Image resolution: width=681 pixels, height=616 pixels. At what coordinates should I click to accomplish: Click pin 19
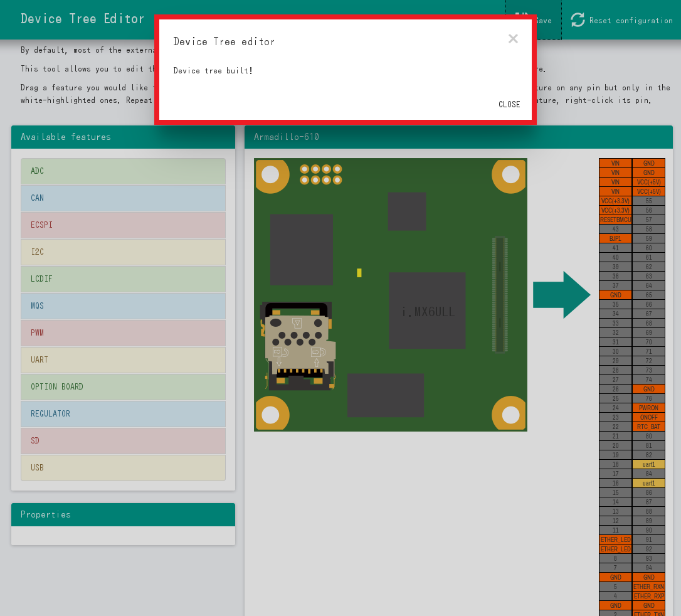[x=615, y=455]
